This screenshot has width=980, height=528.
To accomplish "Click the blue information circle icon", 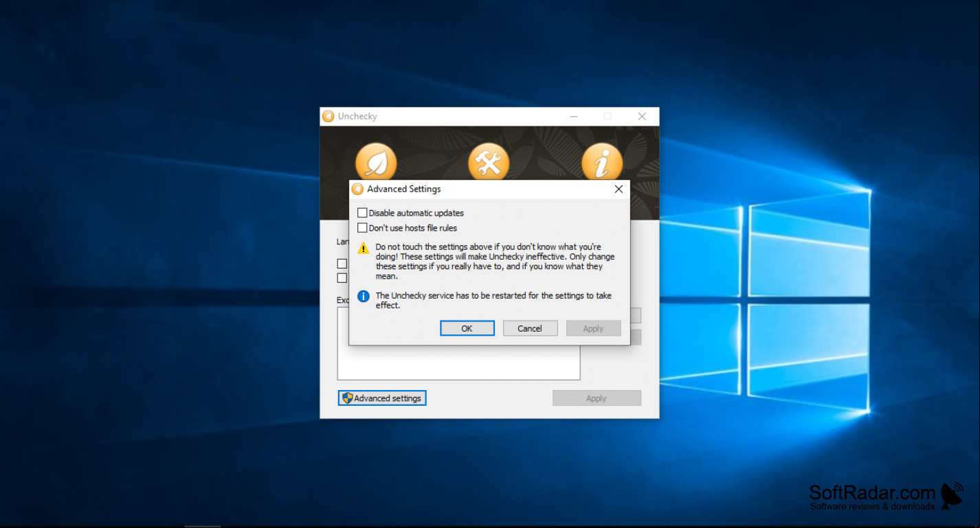I will click(x=364, y=297).
